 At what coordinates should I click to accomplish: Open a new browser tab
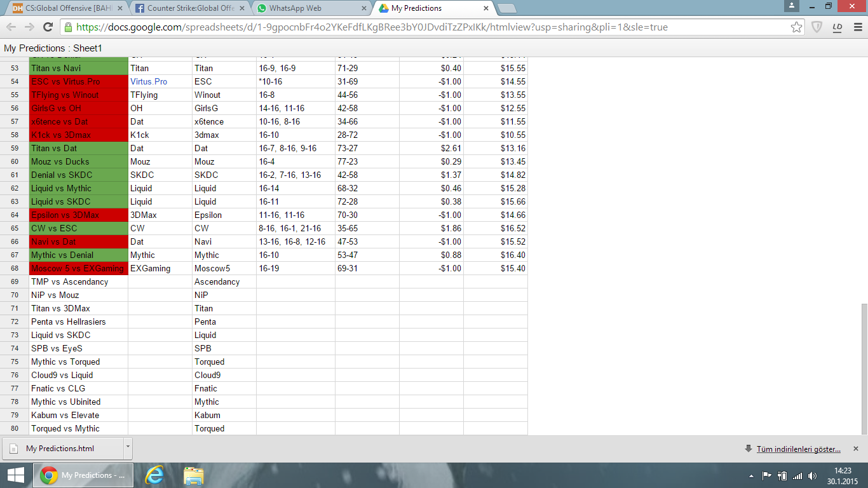coord(506,8)
